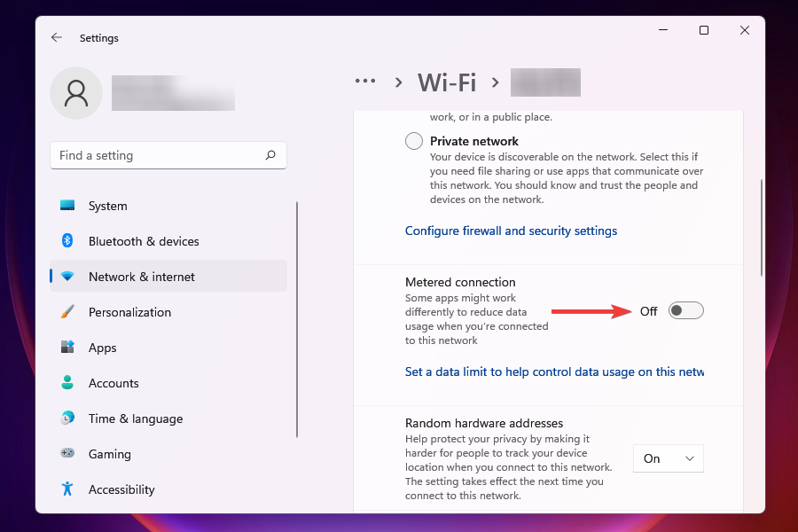Open Personalization settings

(168, 312)
